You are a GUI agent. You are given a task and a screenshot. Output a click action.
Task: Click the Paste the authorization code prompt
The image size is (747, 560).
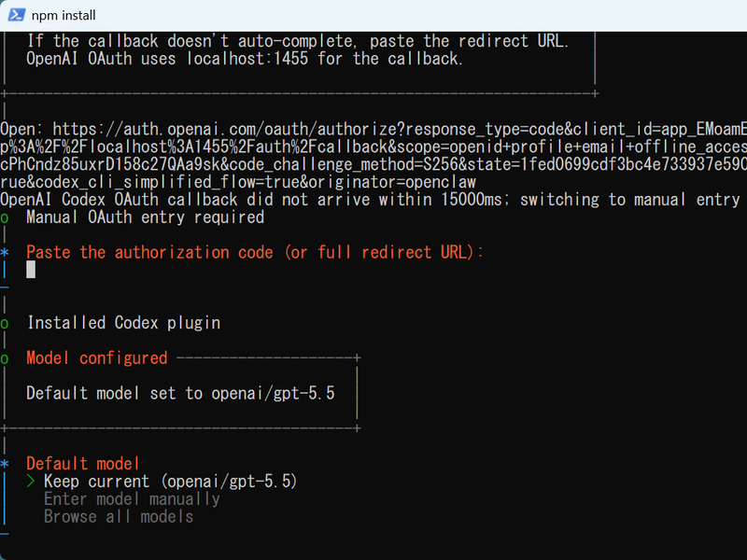(x=255, y=252)
